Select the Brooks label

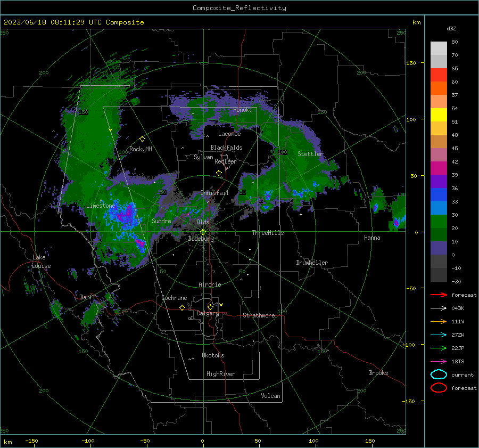point(378,373)
